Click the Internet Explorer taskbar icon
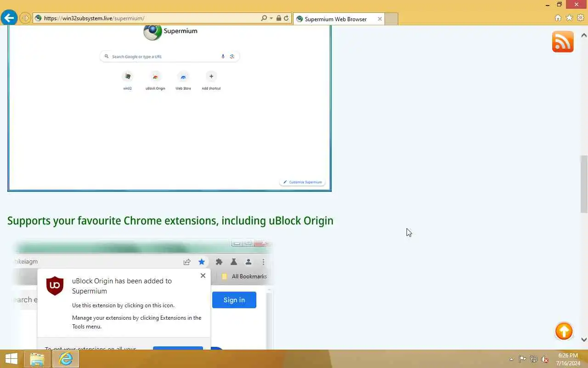Image resolution: width=588 pixels, height=368 pixels. pos(66,359)
